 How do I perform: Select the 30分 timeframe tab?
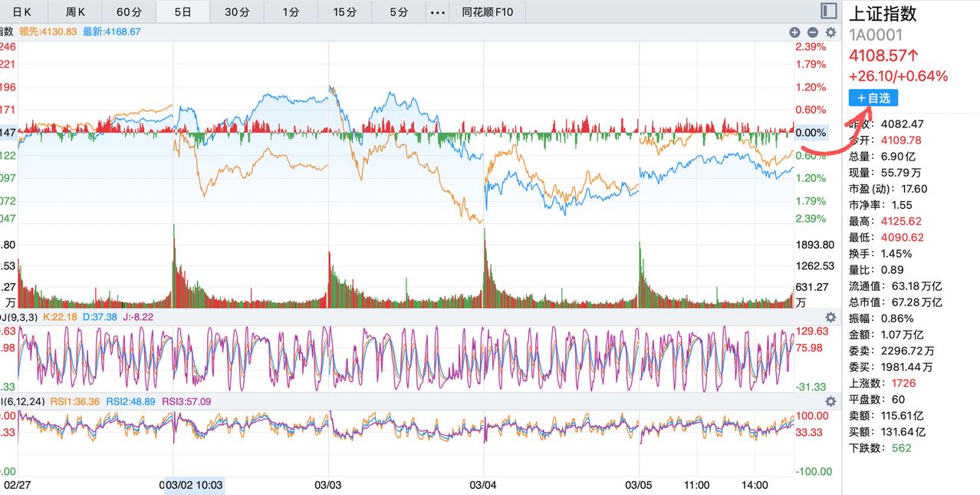point(237,12)
